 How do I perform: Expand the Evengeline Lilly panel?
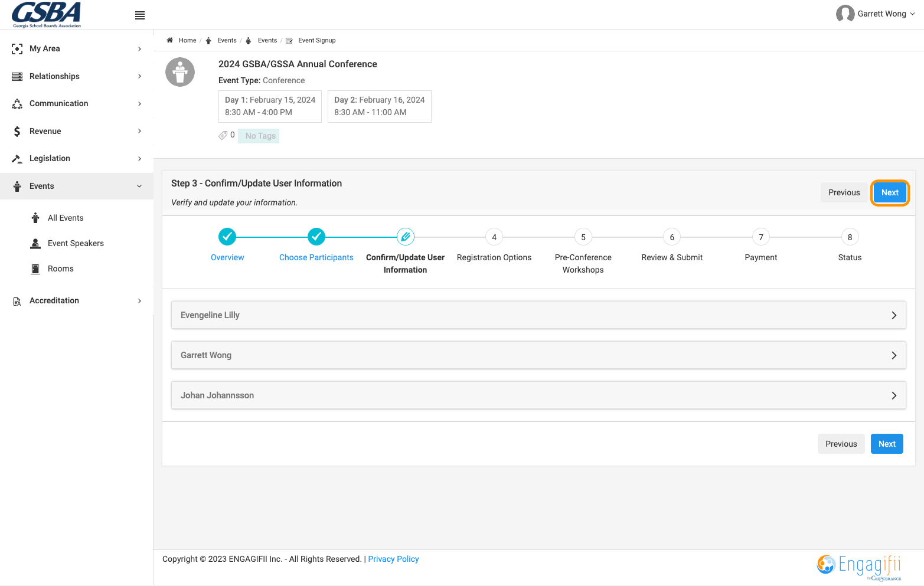coord(538,315)
